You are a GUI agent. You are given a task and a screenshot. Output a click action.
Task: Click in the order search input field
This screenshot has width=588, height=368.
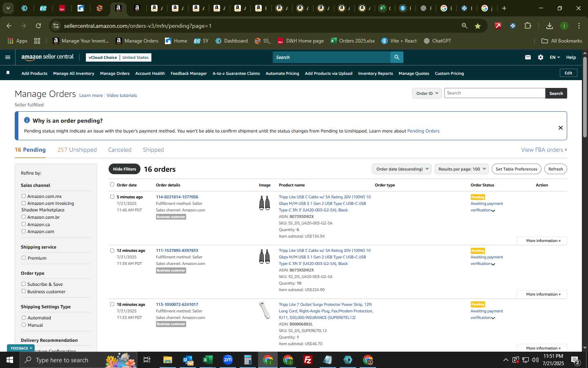494,93
